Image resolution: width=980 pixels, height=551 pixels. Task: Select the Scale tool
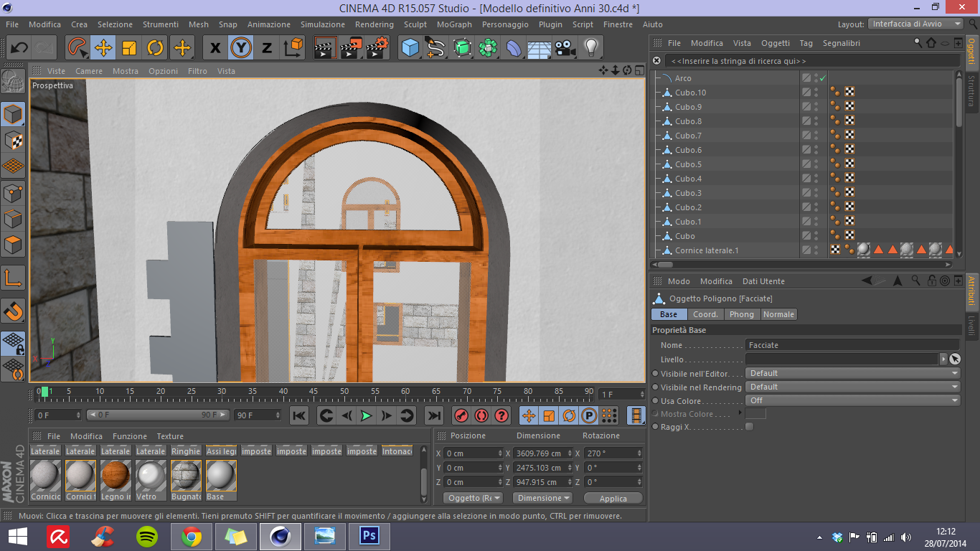point(129,48)
